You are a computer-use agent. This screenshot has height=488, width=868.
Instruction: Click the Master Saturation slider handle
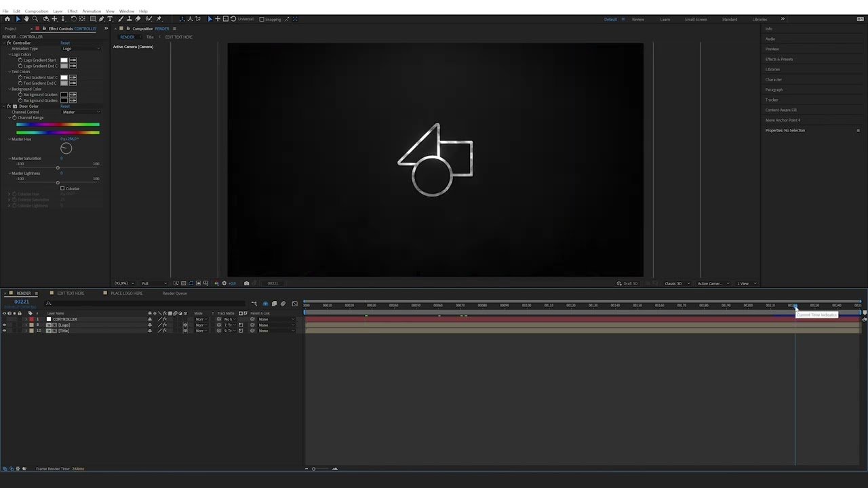58,167
